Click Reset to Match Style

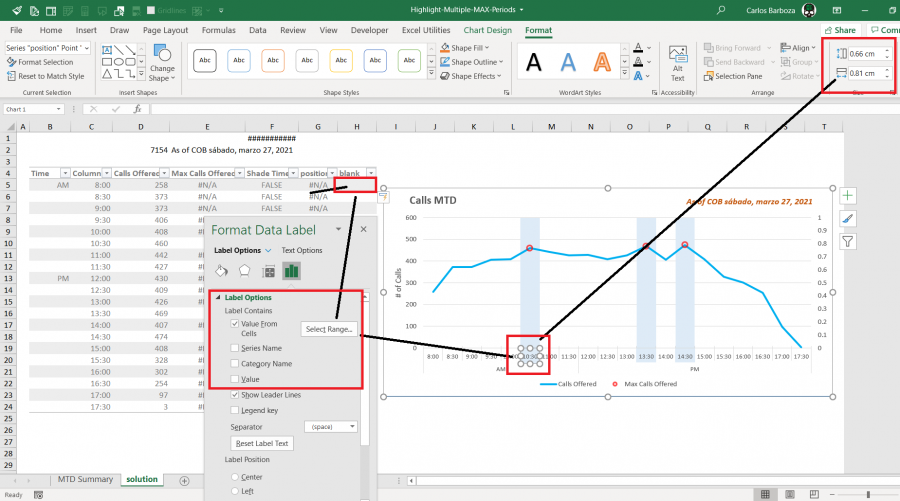(45, 76)
